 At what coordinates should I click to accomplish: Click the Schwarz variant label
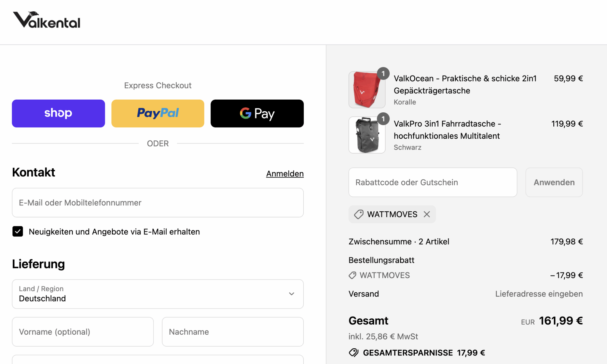point(408,147)
